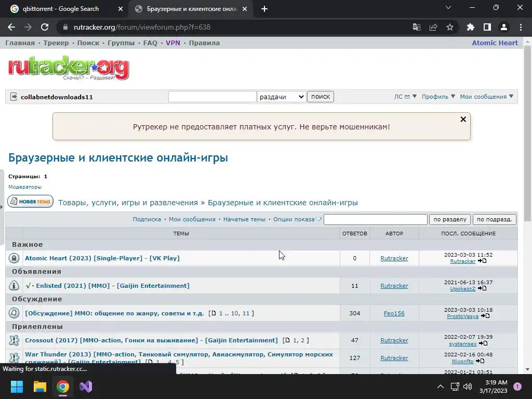The image size is (532, 399).
Task: Open Chrome tab search chevron
Action: tap(448, 7)
